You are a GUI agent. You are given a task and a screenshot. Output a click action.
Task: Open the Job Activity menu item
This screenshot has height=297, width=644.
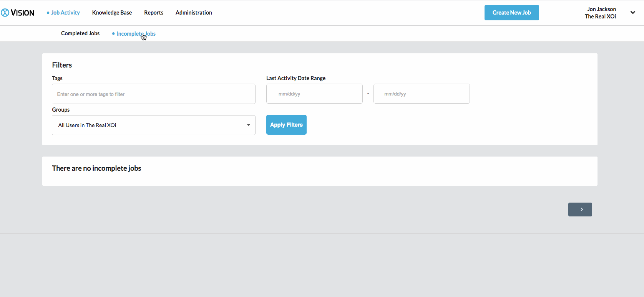coord(65,13)
